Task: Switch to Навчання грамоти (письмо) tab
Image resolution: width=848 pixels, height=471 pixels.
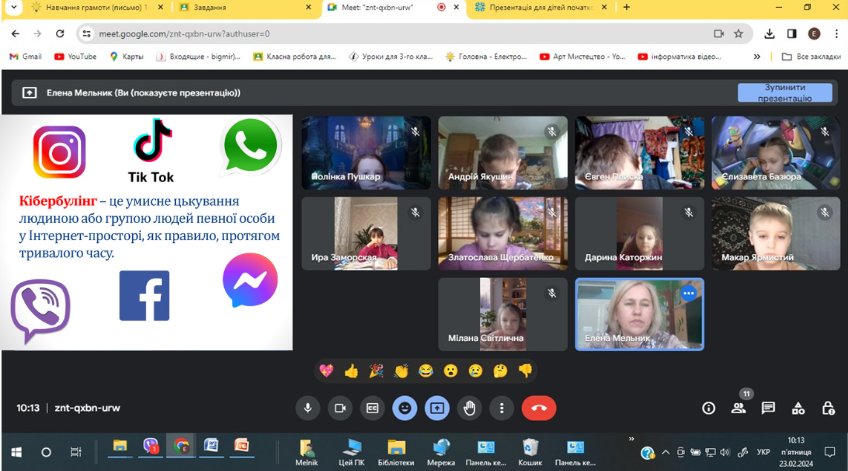Action: [96, 8]
